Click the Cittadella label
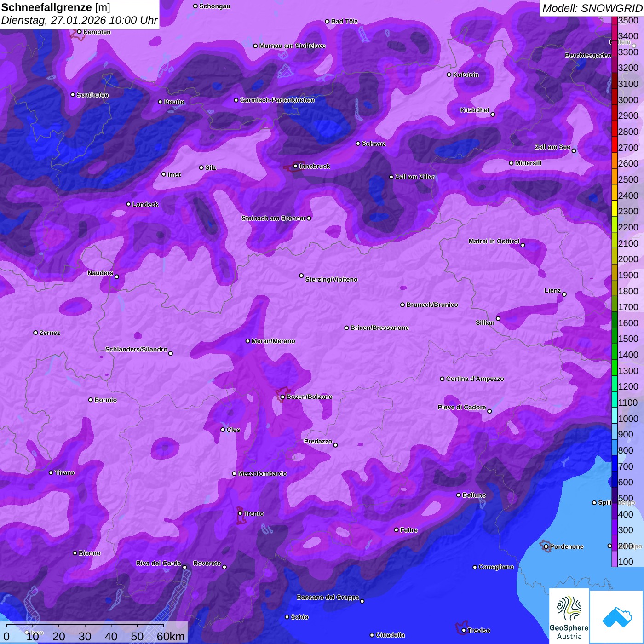Image resolution: width=644 pixels, height=644 pixels. (x=390, y=635)
